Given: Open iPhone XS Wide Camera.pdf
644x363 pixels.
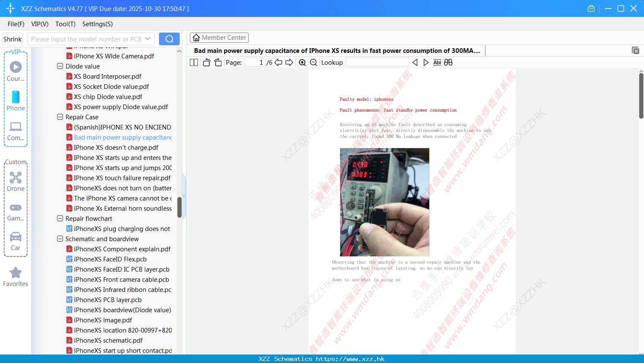Looking at the screenshot, I should pyautogui.click(x=110, y=56).
